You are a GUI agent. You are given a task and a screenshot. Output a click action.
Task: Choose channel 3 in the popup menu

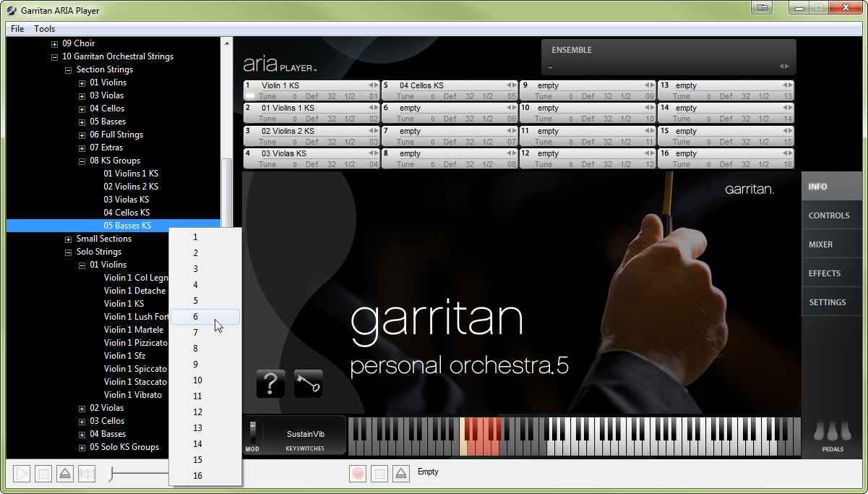coord(205,269)
